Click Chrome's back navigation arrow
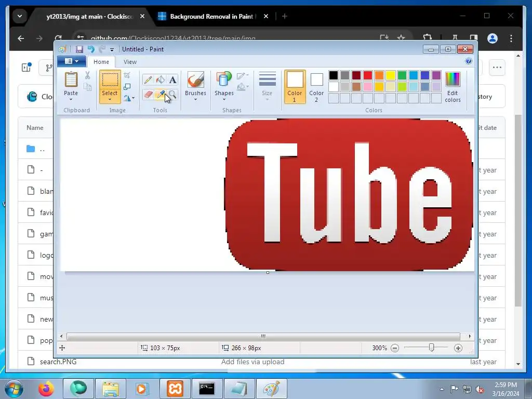This screenshot has width=532, height=399. 21,38
